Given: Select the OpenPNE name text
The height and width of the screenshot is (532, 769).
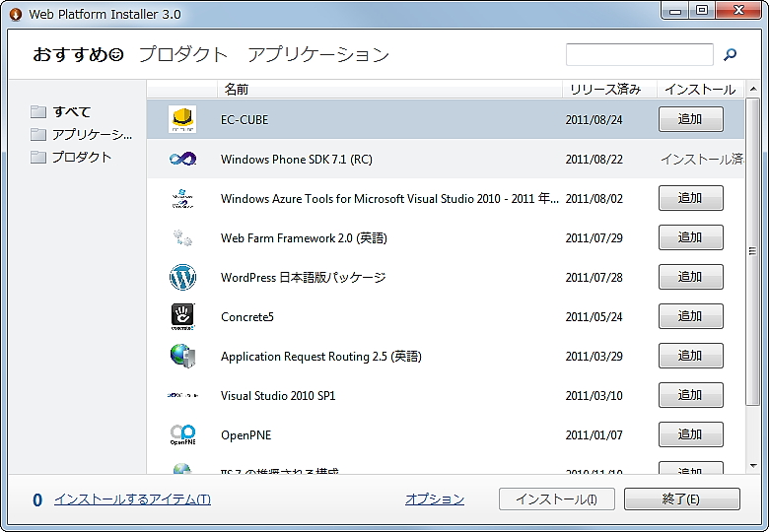Looking at the screenshot, I should tap(245, 435).
